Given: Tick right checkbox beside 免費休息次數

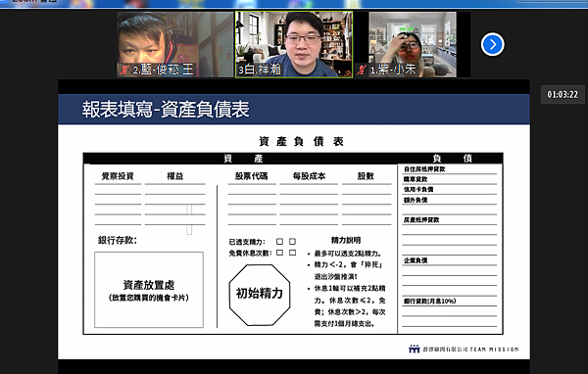Looking at the screenshot, I should 292,253.
